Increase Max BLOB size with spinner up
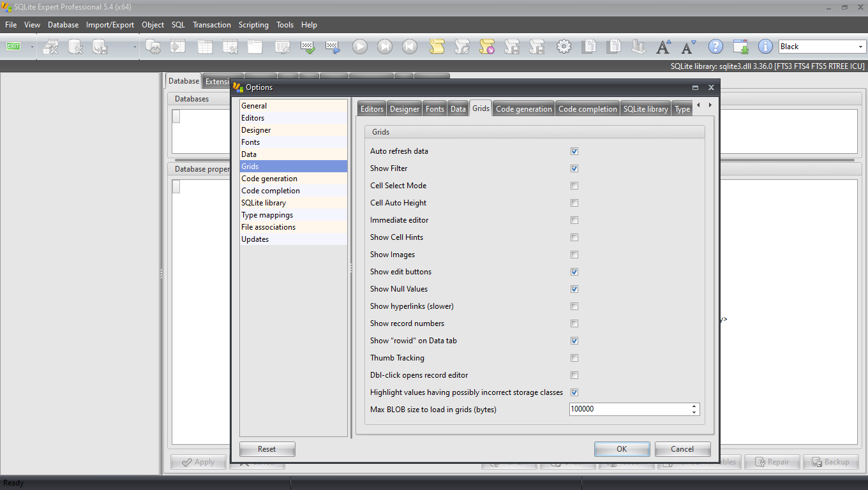 [x=694, y=406]
